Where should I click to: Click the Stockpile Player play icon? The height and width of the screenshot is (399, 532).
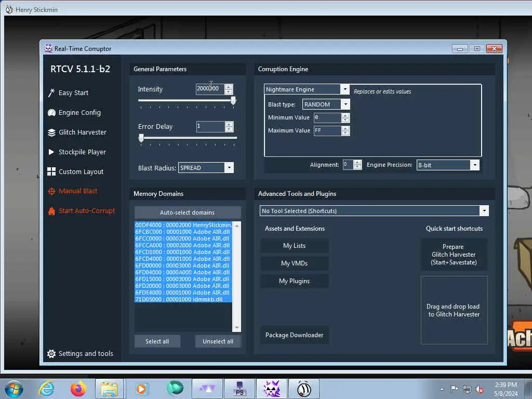coord(51,152)
